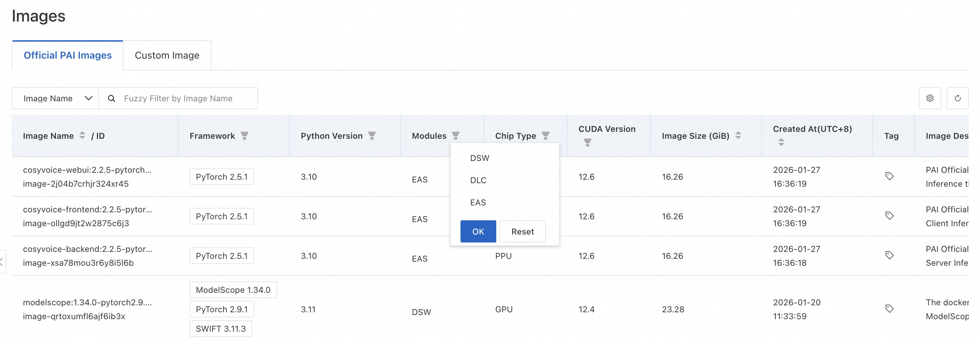Sort by Image Name
Image resolution: width=980 pixels, height=340 pixels.
click(82, 136)
